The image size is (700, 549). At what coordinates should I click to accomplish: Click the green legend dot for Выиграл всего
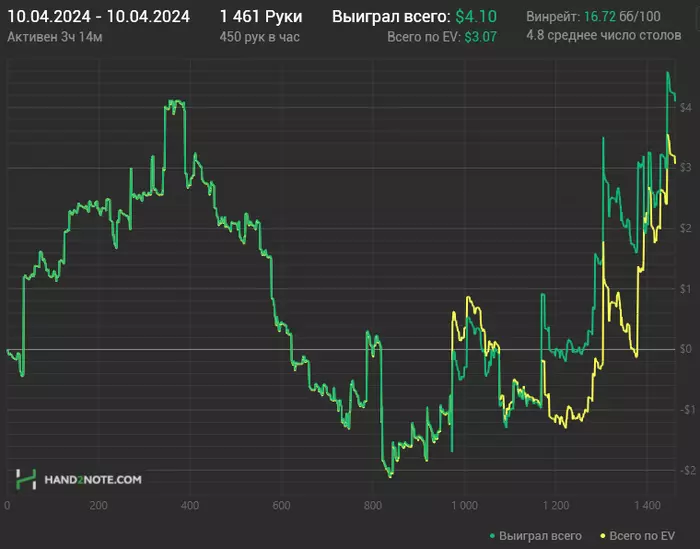[492, 536]
